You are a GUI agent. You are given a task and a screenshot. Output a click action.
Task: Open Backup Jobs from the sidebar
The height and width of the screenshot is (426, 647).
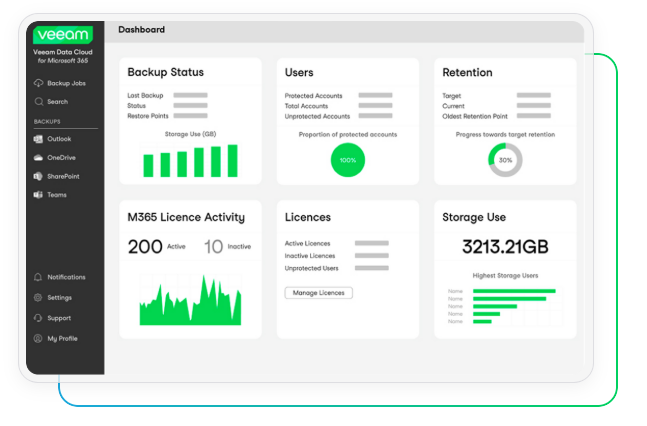(x=66, y=83)
